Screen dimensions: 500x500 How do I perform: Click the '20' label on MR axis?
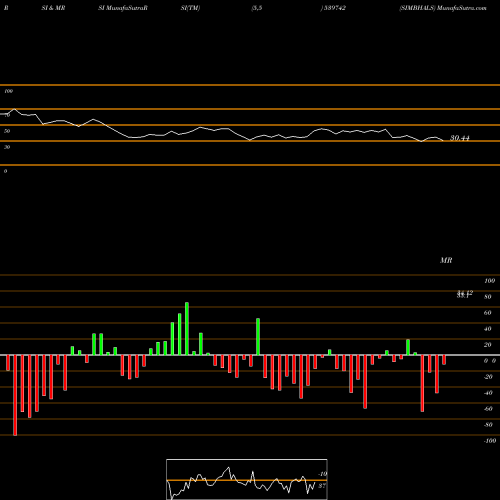(x=487, y=345)
